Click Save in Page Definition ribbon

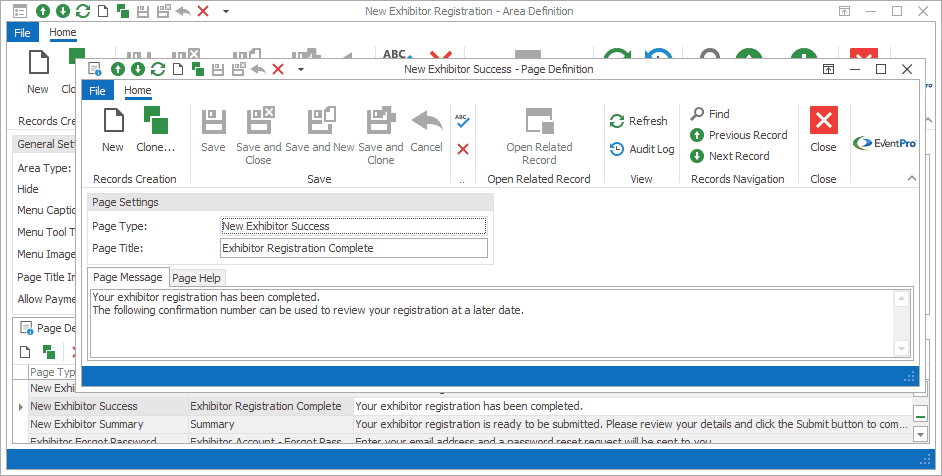tap(213, 130)
